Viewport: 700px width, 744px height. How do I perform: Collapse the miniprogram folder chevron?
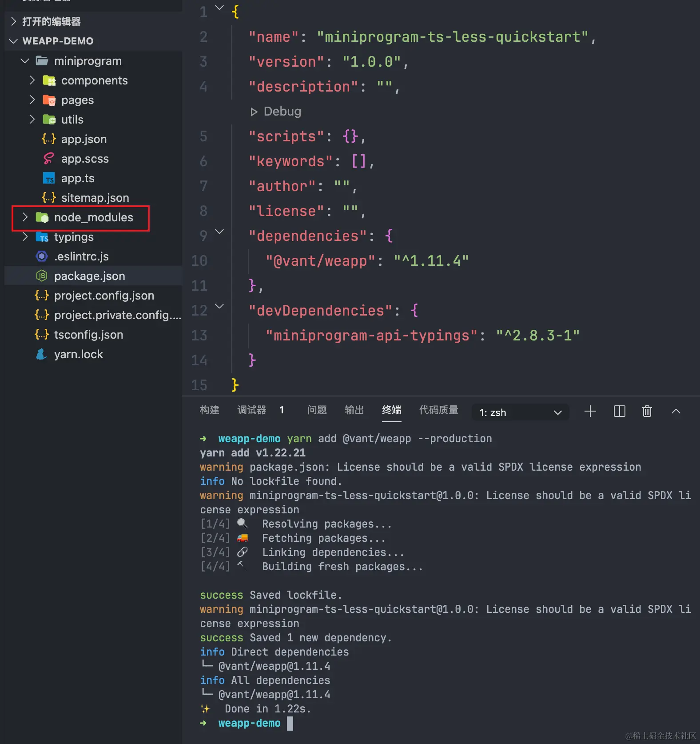25,60
